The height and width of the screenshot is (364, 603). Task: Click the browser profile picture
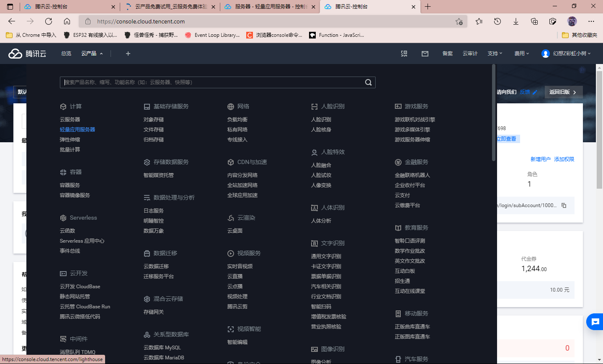tap(572, 21)
